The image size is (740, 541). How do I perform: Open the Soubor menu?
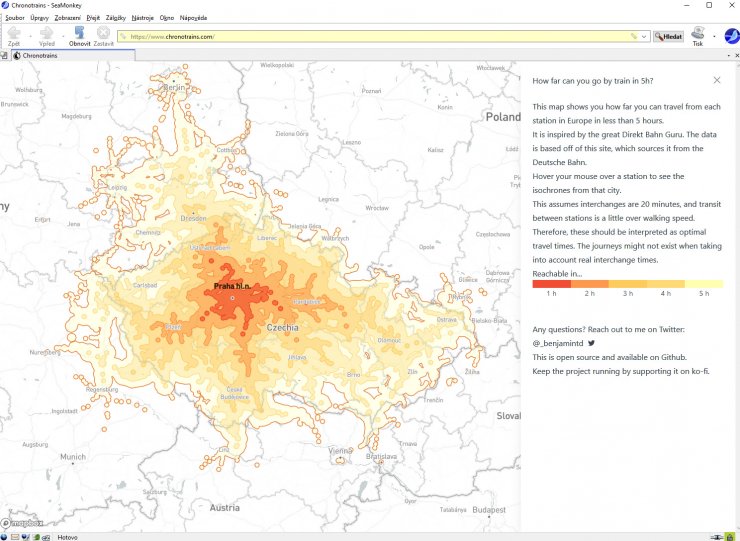15,17
